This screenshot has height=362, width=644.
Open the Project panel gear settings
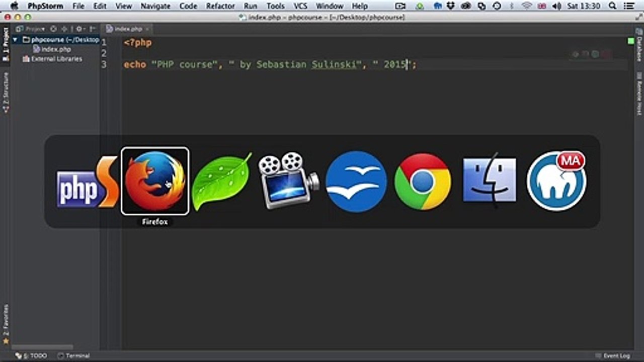click(79, 29)
